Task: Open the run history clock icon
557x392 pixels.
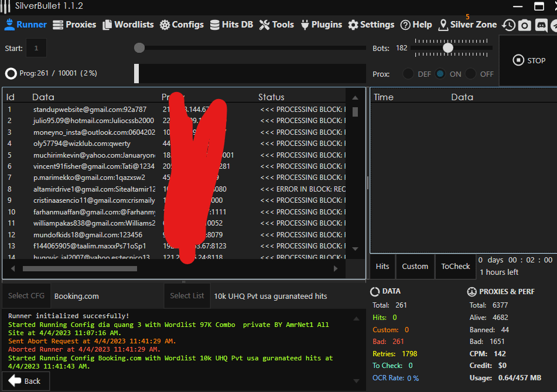Action: coord(509,25)
